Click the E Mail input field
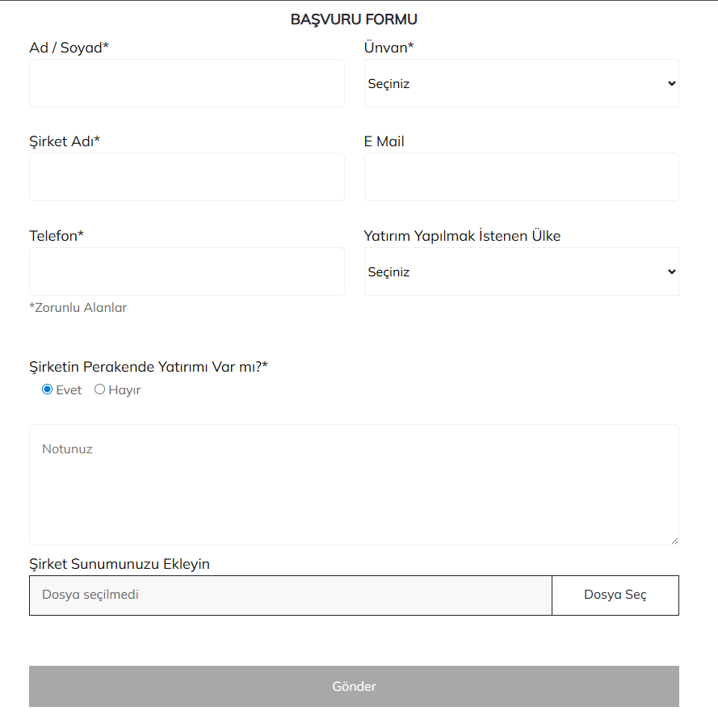 521,177
